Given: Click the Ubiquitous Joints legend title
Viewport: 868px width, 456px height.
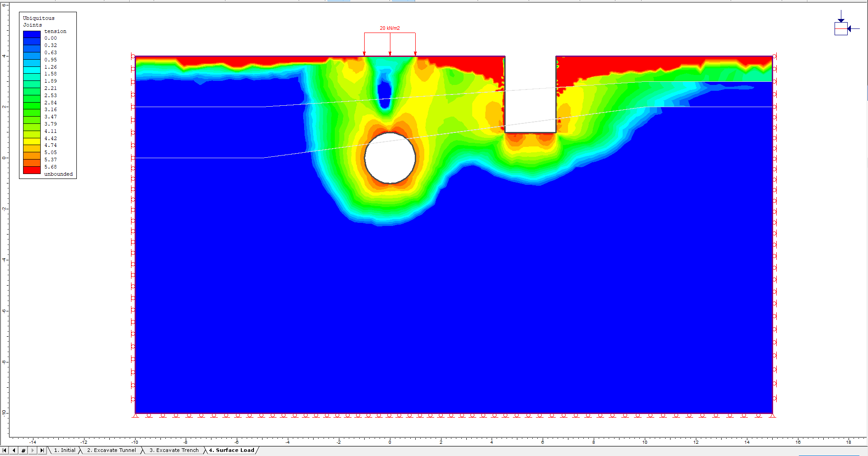Looking at the screenshot, I should pos(38,21).
